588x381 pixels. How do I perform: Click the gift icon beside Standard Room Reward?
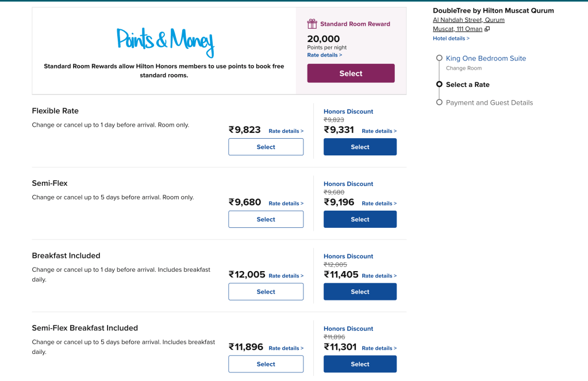click(x=312, y=24)
